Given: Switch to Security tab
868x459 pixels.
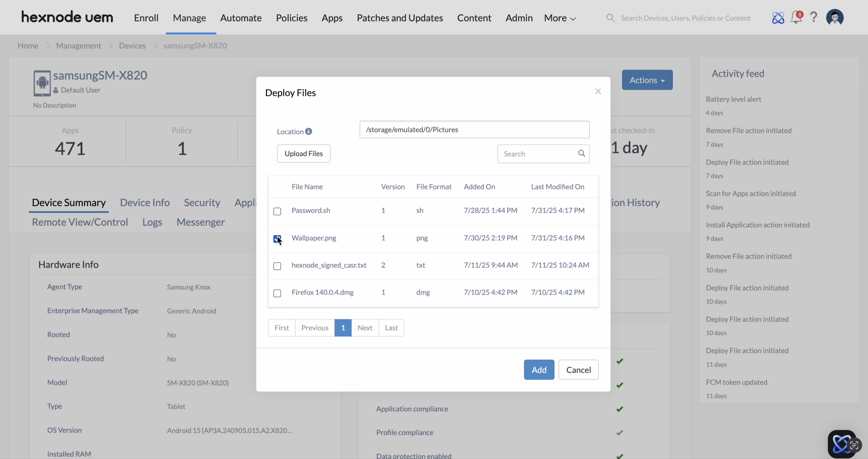Looking at the screenshot, I should 202,203.
